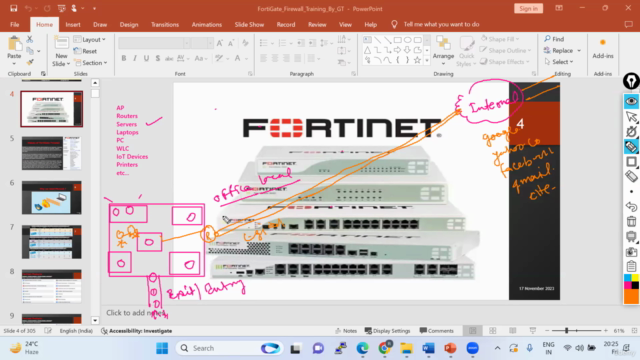Click the undo arrow in annotation toolbar

click(x=631, y=207)
